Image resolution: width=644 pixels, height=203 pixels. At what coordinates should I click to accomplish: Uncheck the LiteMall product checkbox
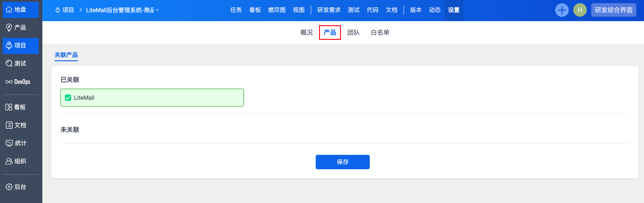coord(68,98)
